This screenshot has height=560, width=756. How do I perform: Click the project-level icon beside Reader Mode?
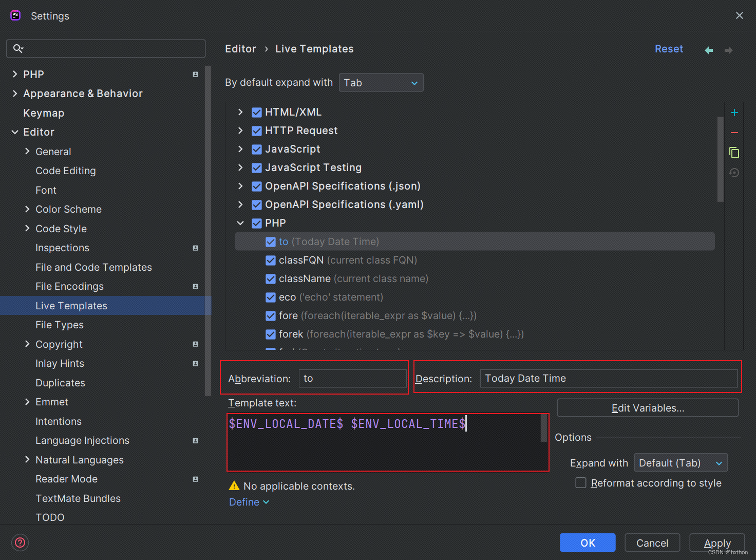click(x=196, y=479)
